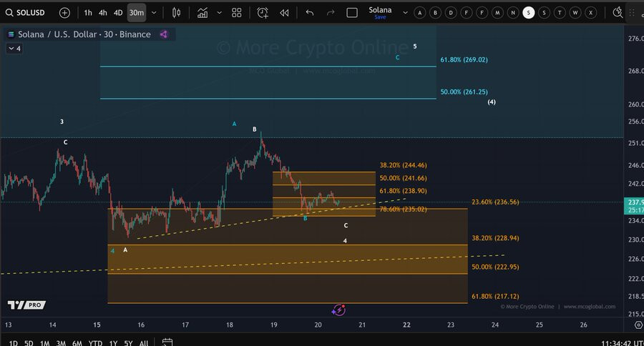The image size is (644, 346).
Task: Select the 50.00% (241.66) Fibonacci label
Action: [x=403, y=178]
